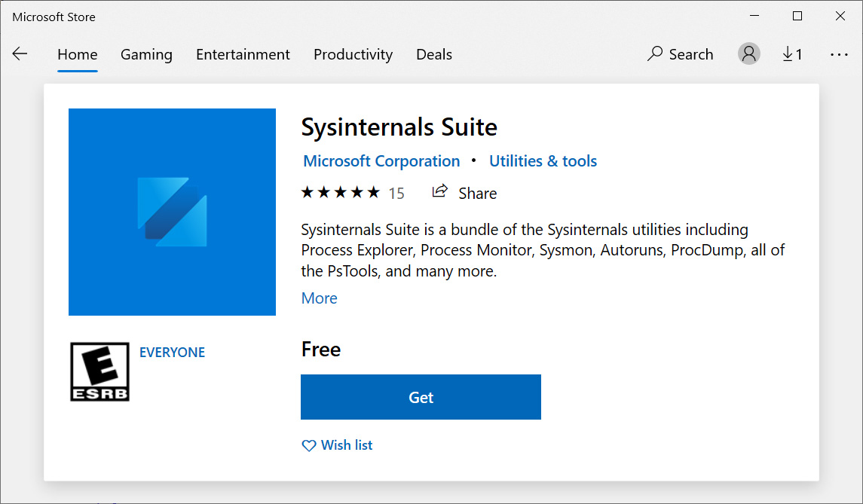Click the Free price label
Viewport: 863px width, 504px height.
coord(321,350)
